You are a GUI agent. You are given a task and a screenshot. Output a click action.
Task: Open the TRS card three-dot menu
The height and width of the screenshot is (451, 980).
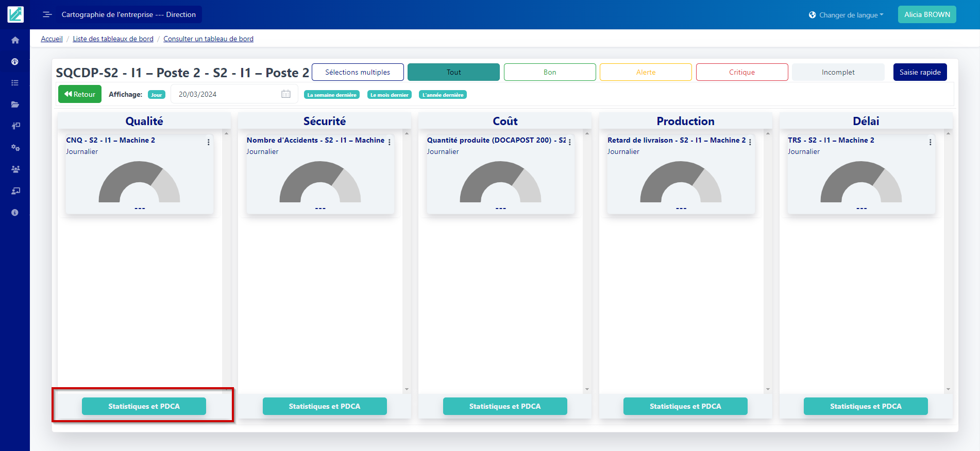930,142
